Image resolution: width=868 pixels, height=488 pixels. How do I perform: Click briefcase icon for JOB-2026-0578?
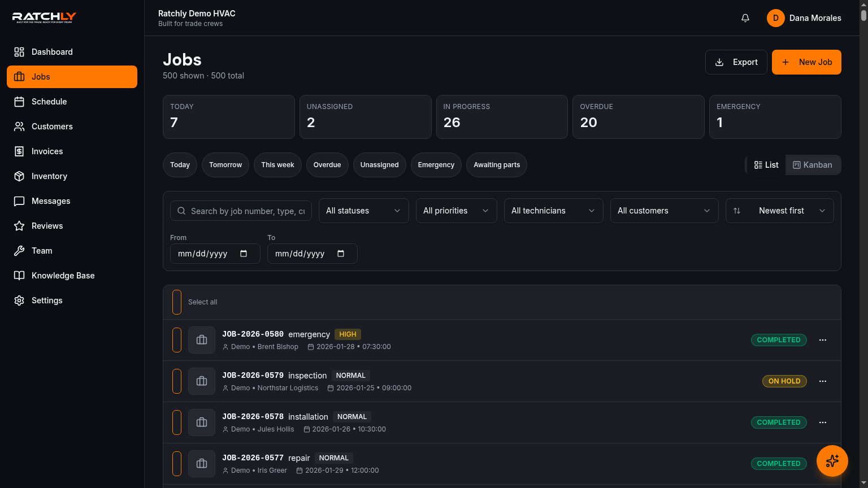[202, 422]
